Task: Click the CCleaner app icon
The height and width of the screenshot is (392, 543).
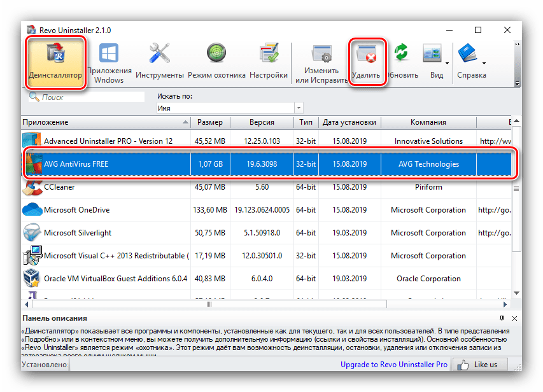Action: pos(32,187)
